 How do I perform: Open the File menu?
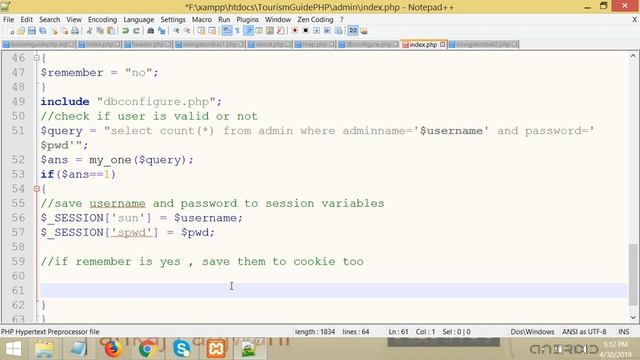pyautogui.click(x=8, y=20)
